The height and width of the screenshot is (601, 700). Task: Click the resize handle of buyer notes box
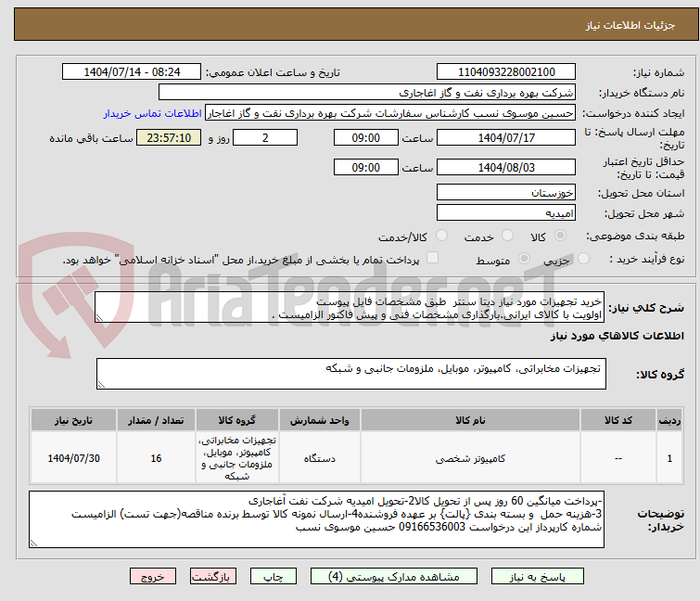[x=34, y=543]
